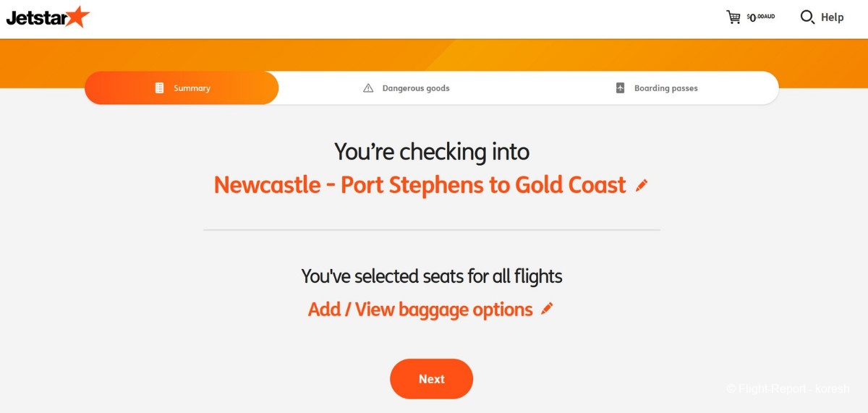The height and width of the screenshot is (413, 868).
Task: Click the Jetstar wordmark logo
Action: [36, 18]
